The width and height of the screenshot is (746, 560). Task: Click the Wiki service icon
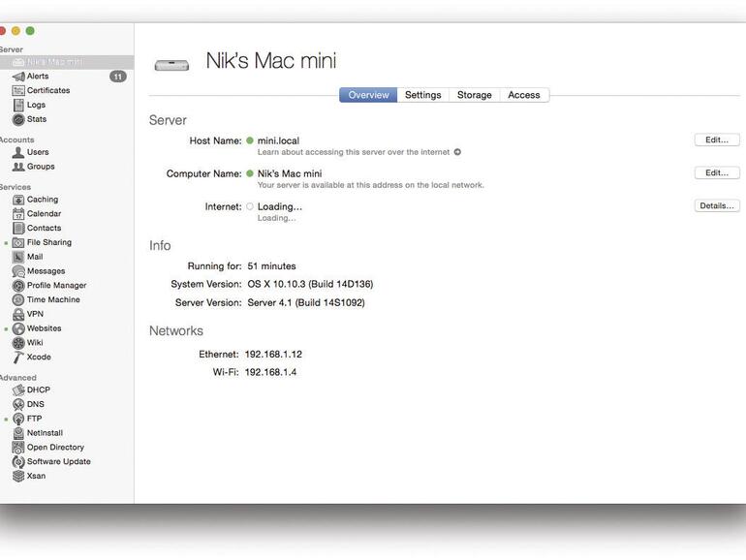pos(18,343)
